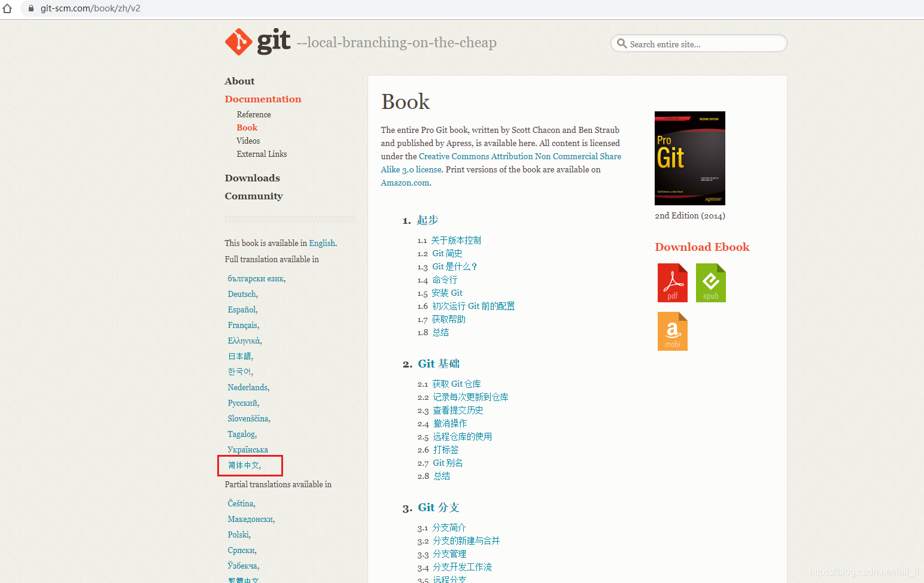Select the 한국어 translation
The width and height of the screenshot is (924, 583).
(x=239, y=372)
